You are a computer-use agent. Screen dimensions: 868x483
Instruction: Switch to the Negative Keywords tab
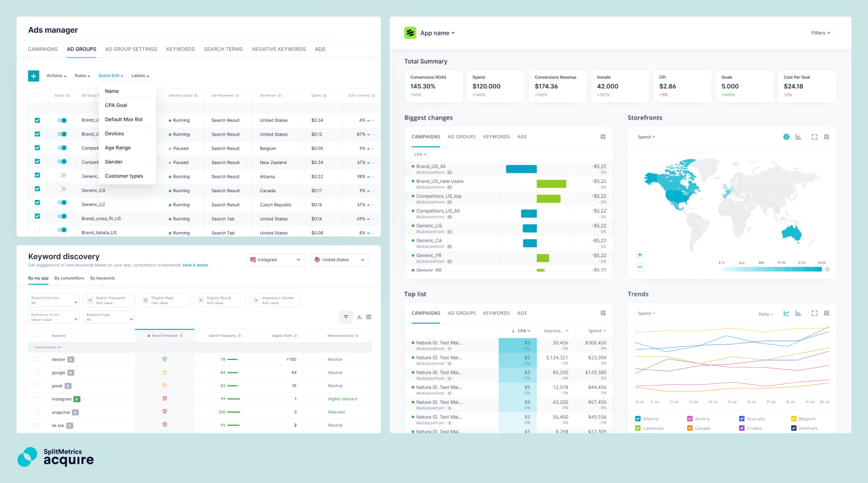point(278,49)
